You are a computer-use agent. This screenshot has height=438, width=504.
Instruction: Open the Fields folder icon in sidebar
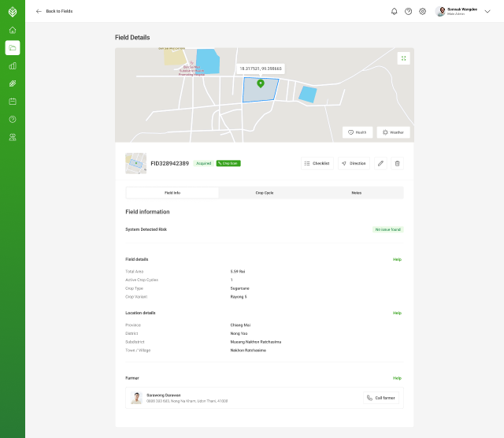tap(13, 48)
